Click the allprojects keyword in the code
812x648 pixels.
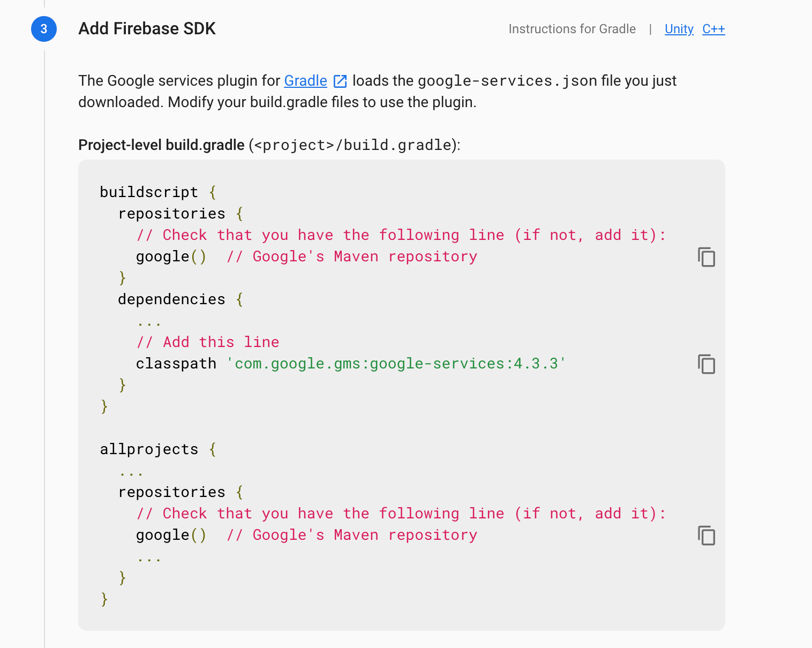pos(149,449)
